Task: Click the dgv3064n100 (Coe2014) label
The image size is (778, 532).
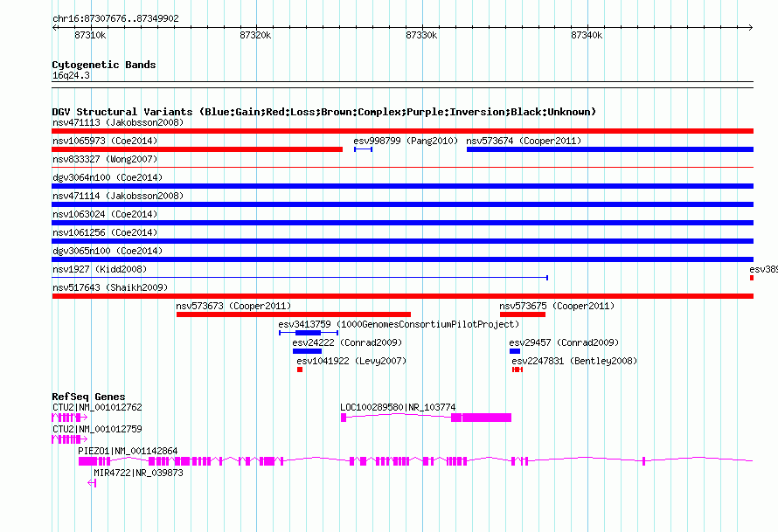Action: (108, 177)
